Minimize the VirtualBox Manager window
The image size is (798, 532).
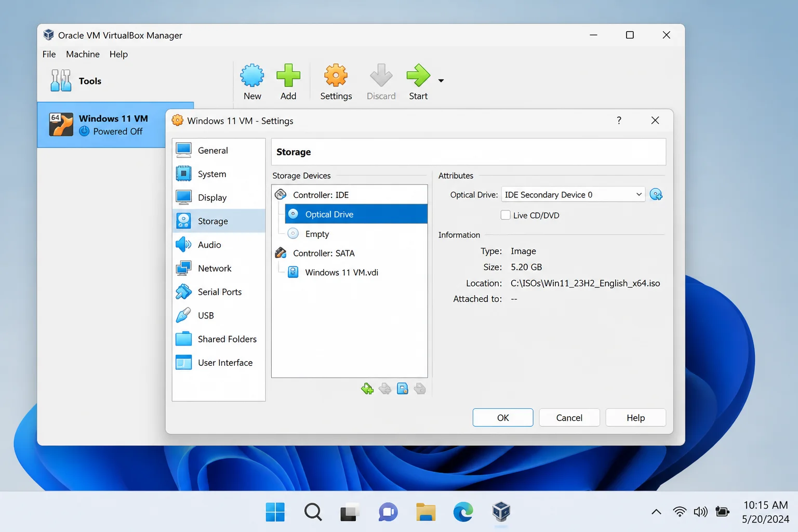point(593,35)
